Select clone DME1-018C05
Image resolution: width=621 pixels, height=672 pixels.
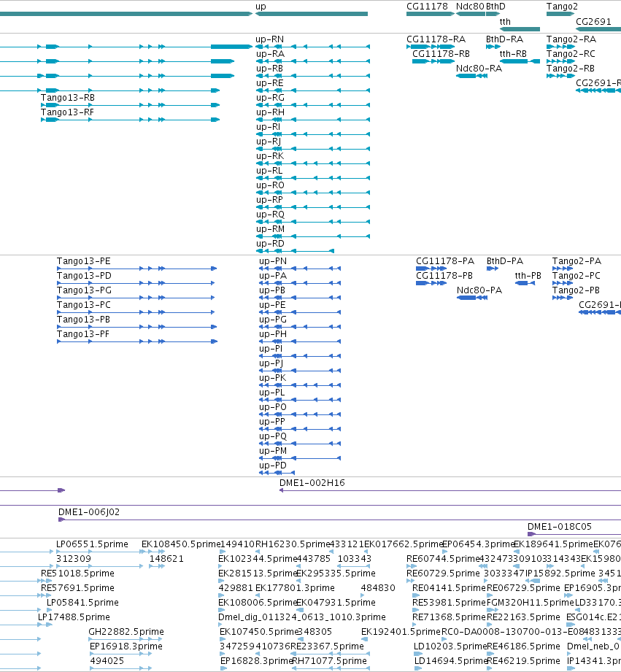pyautogui.click(x=559, y=527)
